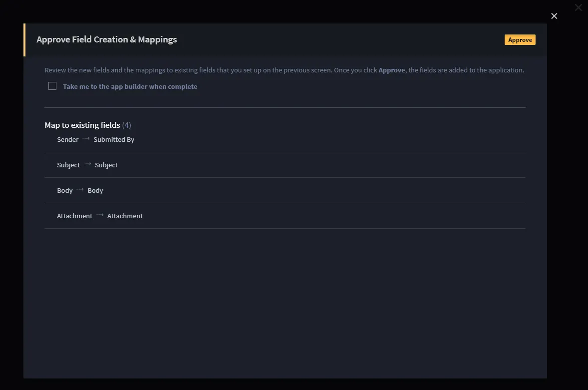Select the 'Sender' source field text
588x390 pixels.
[x=67, y=139]
